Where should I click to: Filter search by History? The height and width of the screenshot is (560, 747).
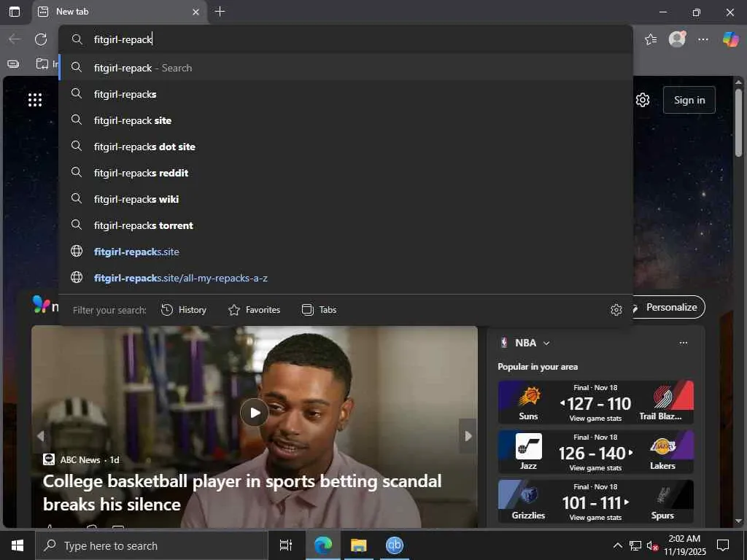click(183, 310)
